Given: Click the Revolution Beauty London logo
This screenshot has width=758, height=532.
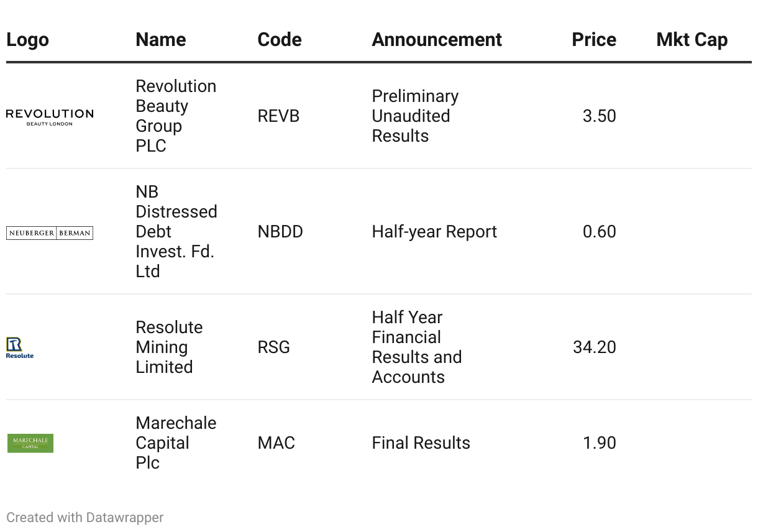Looking at the screenshot, I should coord(50,116).
